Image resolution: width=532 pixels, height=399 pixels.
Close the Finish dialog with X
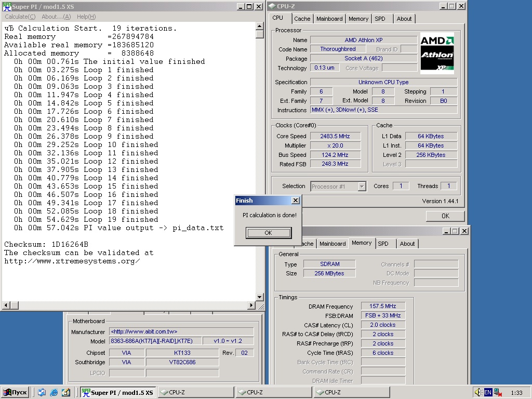pos(296,201)
